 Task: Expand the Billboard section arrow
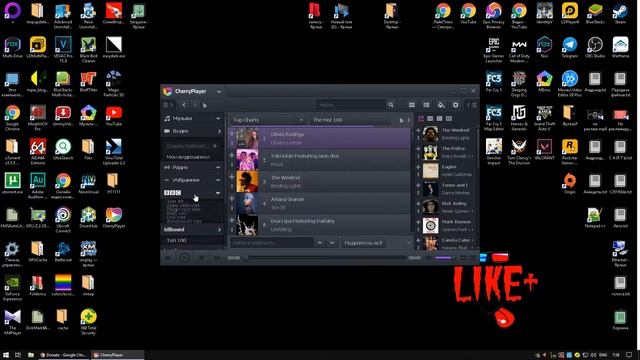219,230
